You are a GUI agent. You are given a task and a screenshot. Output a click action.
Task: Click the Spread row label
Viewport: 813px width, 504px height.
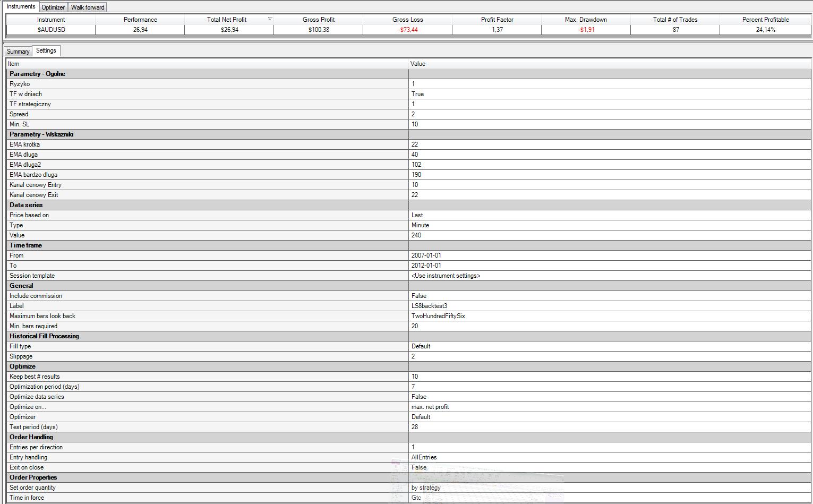click(19, 114)
